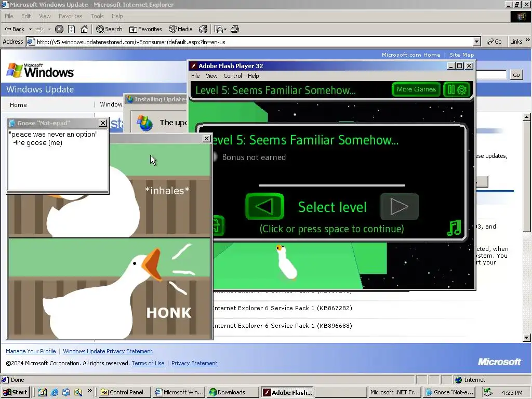532x399 pixels.
Task: Click the game pause bars icon
Action: (x=451, y=89)
